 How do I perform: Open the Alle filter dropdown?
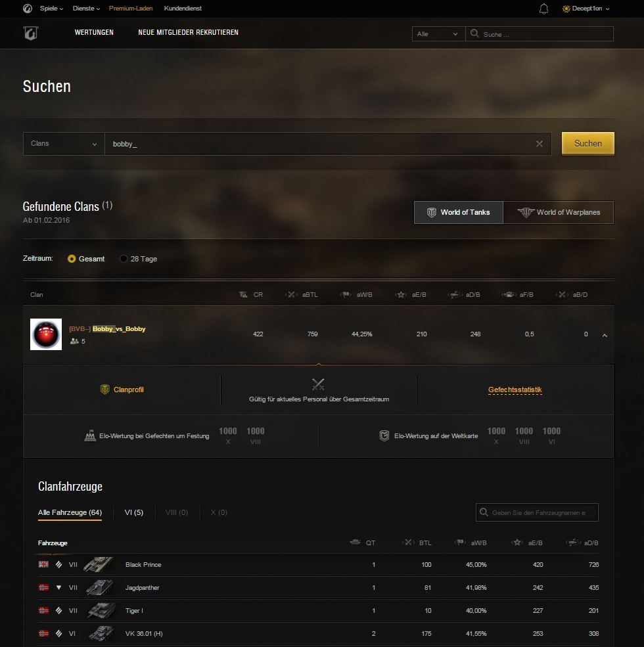point(438,34)
